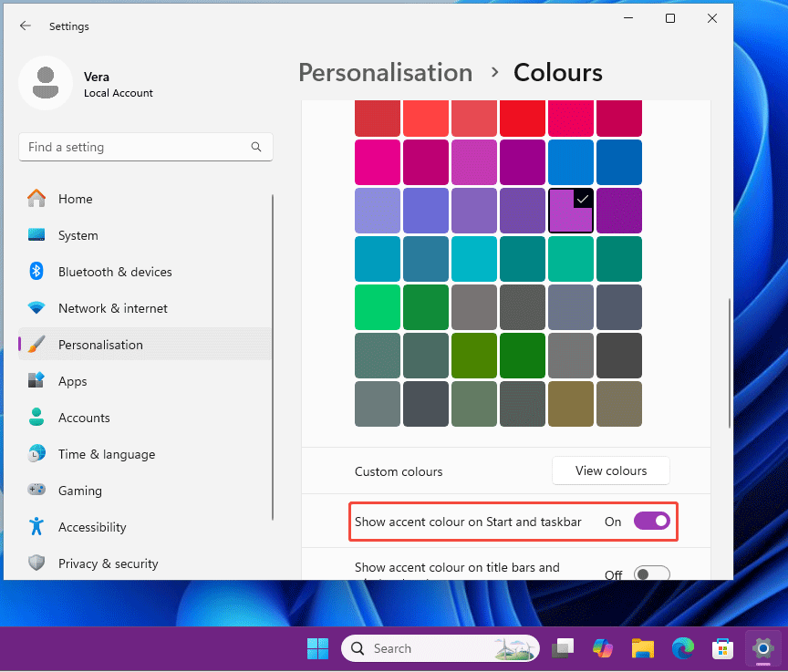This screenshot has width=788, height=672.
Task: Open Microsoft Edge from the taskbar
Action: (683, 648)
